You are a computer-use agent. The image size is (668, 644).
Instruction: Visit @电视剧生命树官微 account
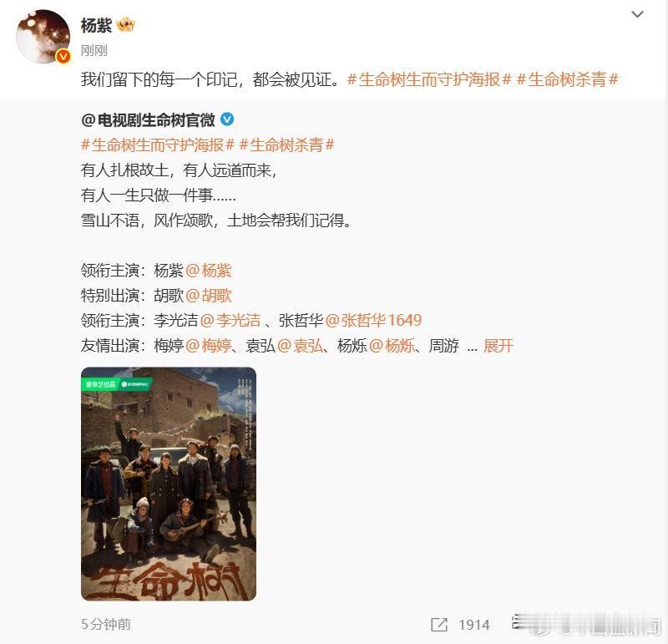point(148,120)
